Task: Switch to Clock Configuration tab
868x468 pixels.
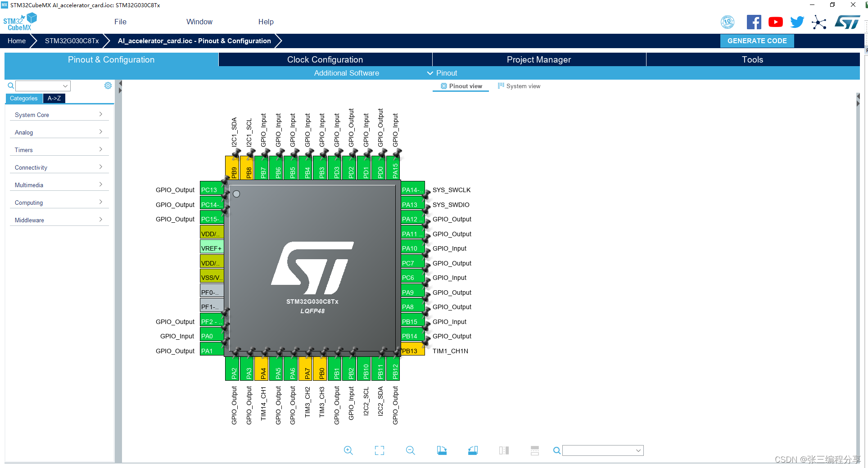Action: pos(325,59)
